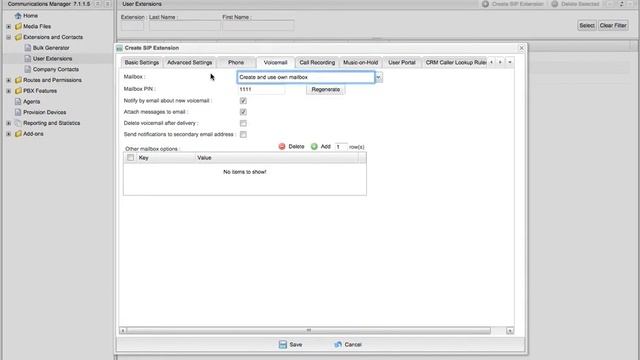Expand the Add-ons tree node
The image size is (640, 360).
click(9, 134)
